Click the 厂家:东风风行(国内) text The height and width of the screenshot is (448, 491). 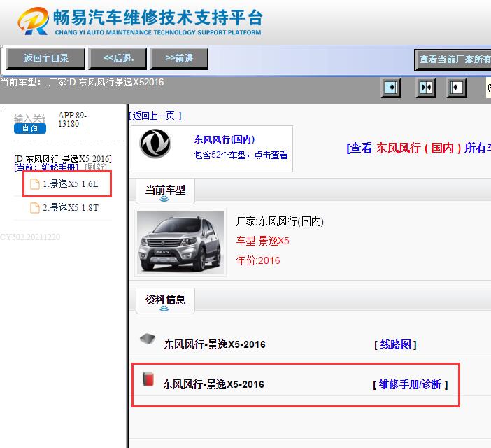(280, 221)
